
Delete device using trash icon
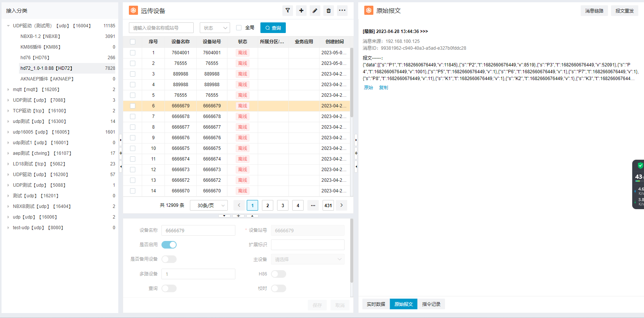coord(329,11)
